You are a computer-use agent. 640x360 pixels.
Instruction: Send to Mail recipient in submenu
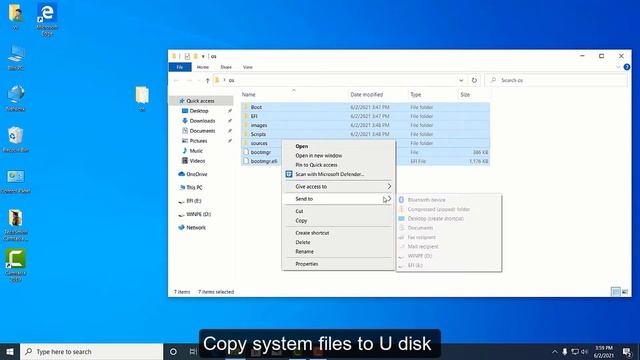click(x=449, y=247)
